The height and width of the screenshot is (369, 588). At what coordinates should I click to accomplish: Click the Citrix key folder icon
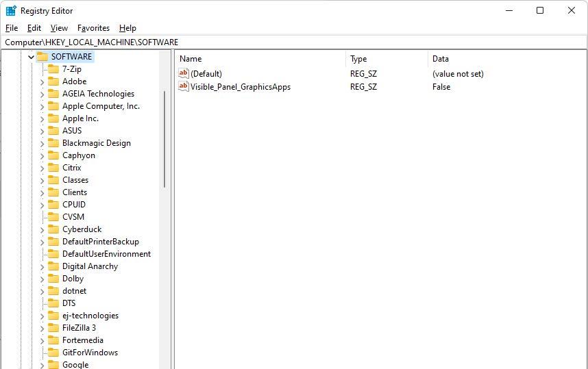[53, 168]
